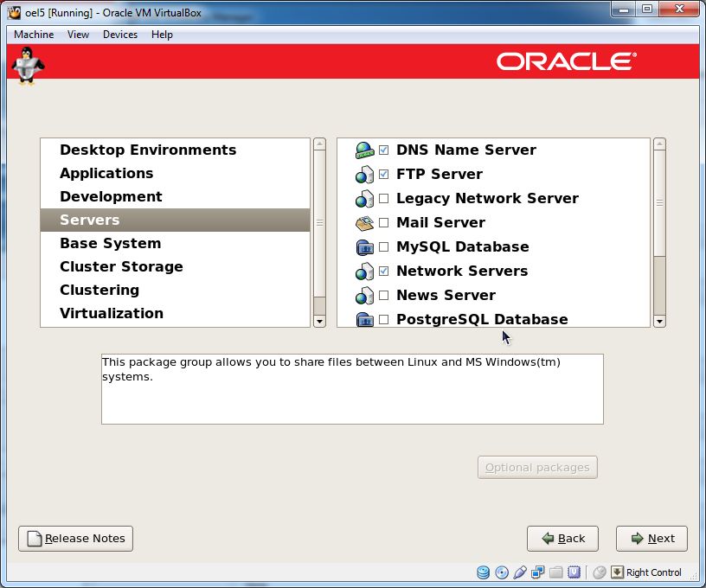The width and height of the screenshot is (706, 588).
Task: Click the Back button
Action: (562, 539)
